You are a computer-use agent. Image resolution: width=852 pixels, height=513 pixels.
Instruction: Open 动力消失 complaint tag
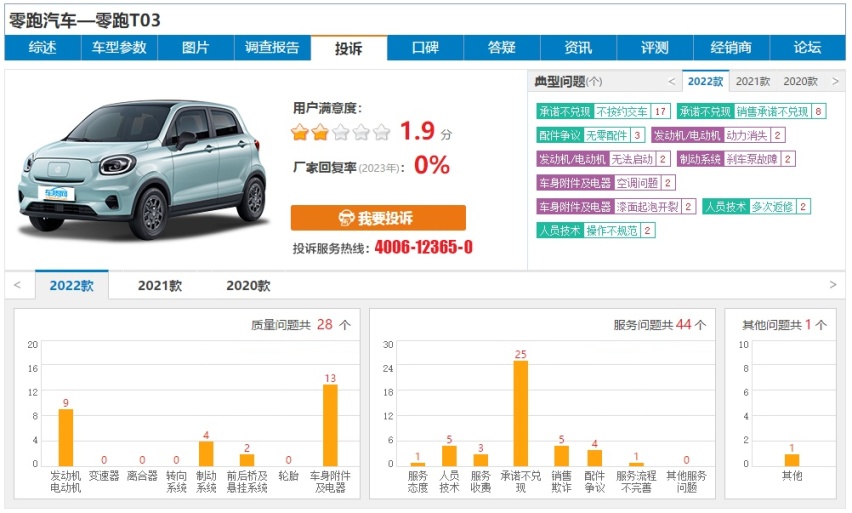[x=718, y=135]
